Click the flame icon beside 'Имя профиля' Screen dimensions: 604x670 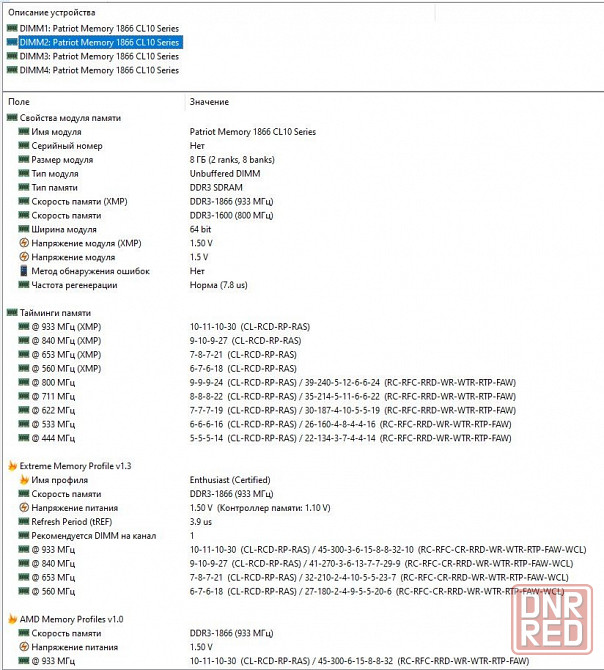(x=24, y=480)
